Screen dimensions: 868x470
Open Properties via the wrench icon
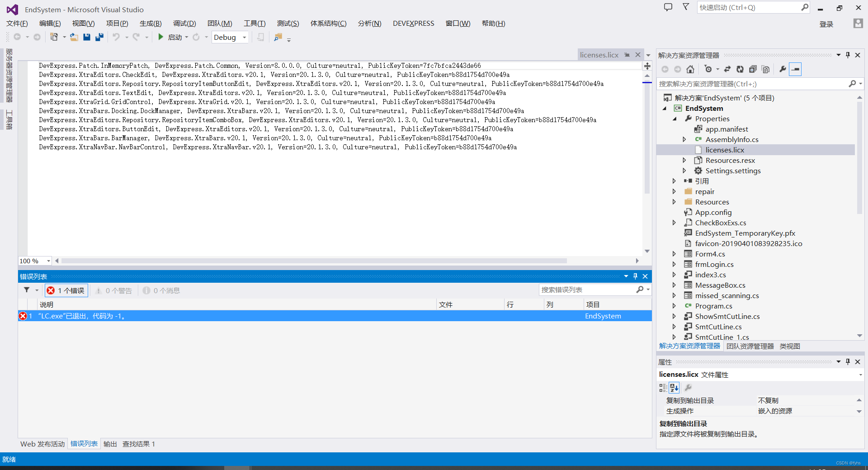[783, 69]
